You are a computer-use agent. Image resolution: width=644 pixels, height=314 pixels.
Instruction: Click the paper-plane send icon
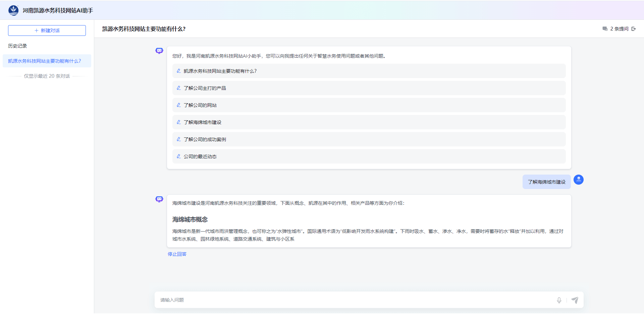[575, 300]
